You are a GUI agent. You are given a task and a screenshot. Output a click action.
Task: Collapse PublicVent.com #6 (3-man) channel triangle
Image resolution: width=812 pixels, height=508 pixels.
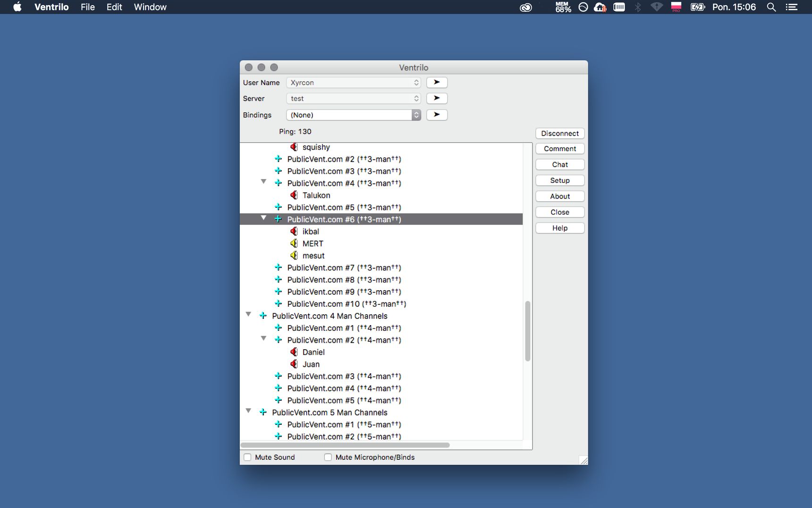pyautogui.click(x=263, y=218)
